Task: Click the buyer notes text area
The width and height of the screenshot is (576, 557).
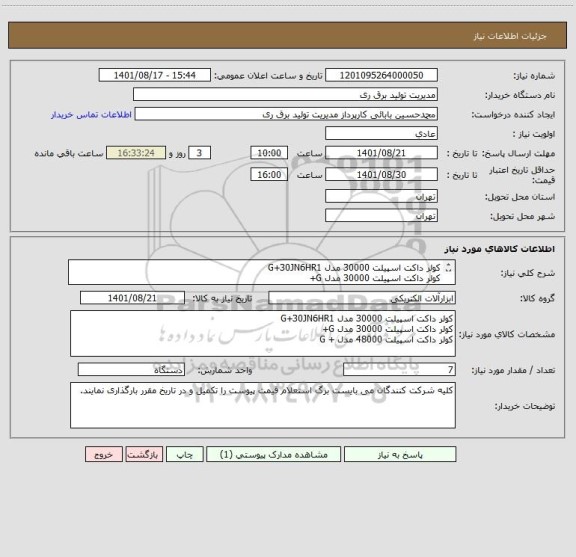Action: pyautogui.click(x=263, y=405)
